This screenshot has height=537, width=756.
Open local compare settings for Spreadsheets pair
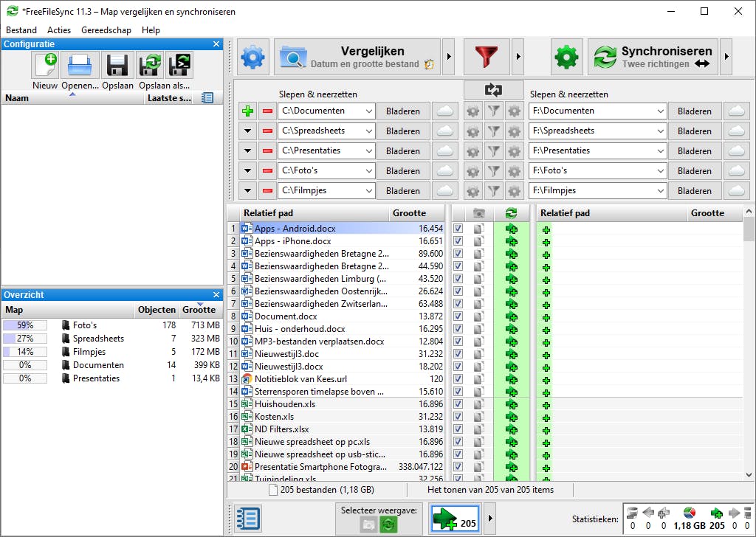473,131
